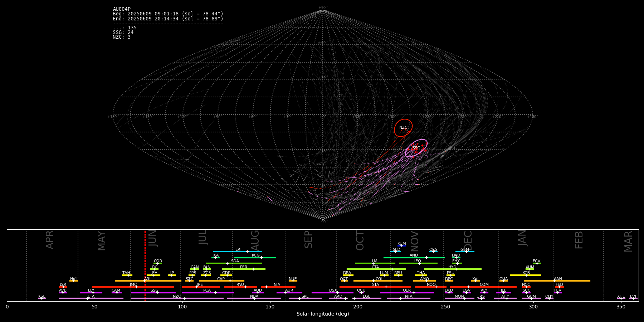
Task: Click the KSE shower label
Action: pyautogui.click(x=42, y=297)
